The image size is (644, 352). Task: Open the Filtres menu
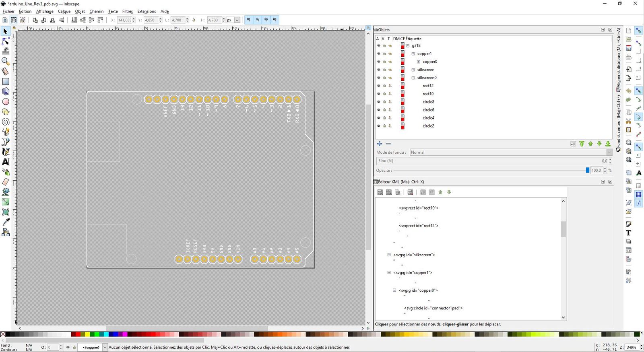pos(127,11)
